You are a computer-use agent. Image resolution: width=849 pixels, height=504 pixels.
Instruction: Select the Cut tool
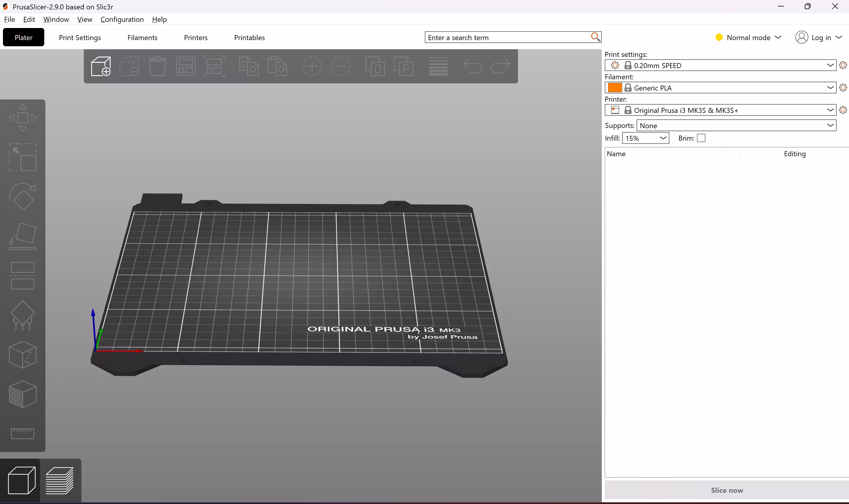[22, 276]
